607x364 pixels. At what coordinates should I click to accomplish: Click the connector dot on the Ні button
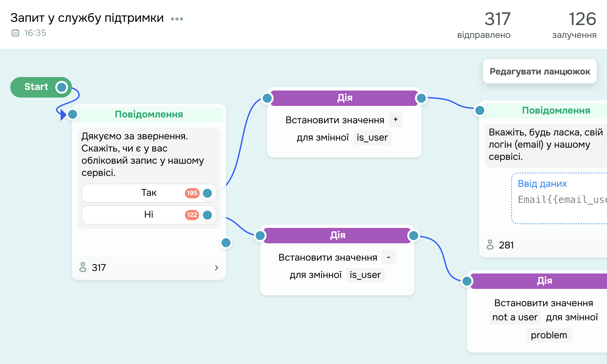click(x=207, y=215)
